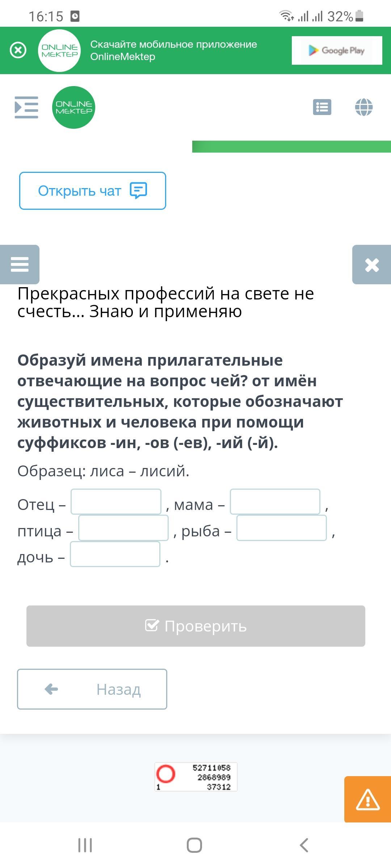Select the input field after птица
The width and height of the screenshot is (391, 868).
click(123, 528)
